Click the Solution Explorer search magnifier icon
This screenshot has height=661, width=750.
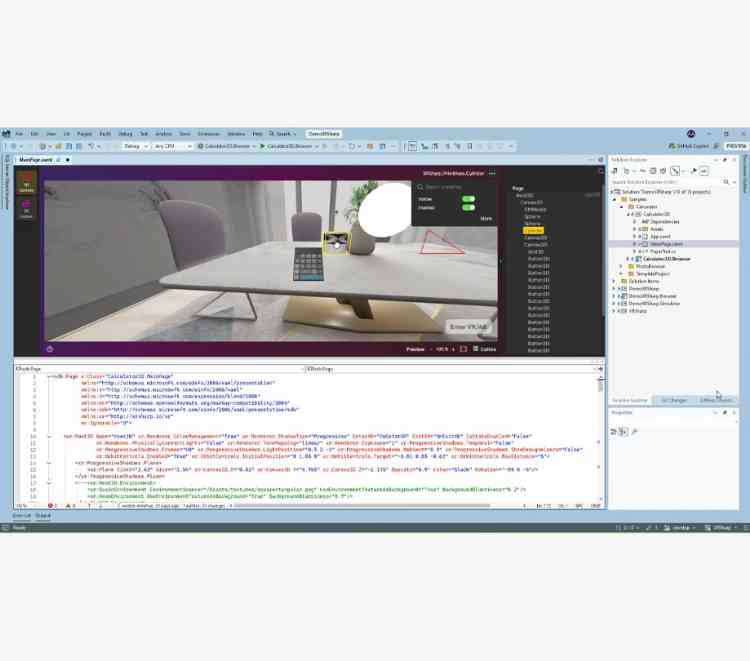coord(726,182)
